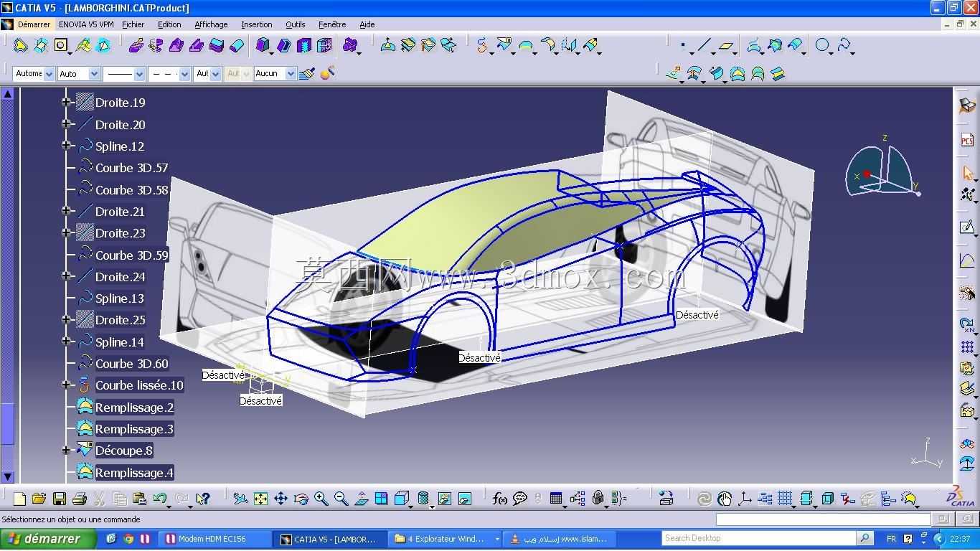
Task: Switch to the Explorateur Windows taskbar group
Action: 446,539
